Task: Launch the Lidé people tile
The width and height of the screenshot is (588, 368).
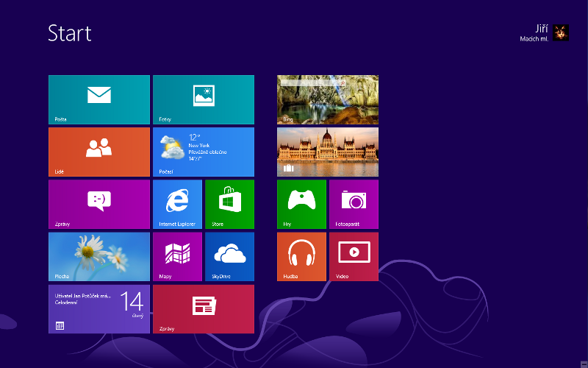Action: tap(98, 152)
